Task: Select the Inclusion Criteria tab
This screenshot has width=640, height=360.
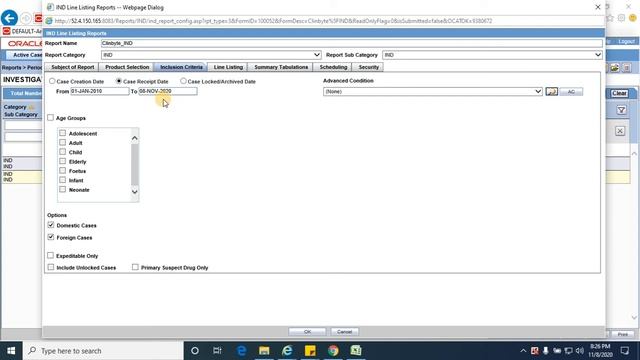Action: click(181, 67)
